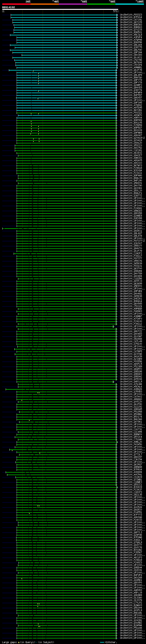
Task: Select hit label UniRef100_Q5KKV1
Action: (131, 183)
